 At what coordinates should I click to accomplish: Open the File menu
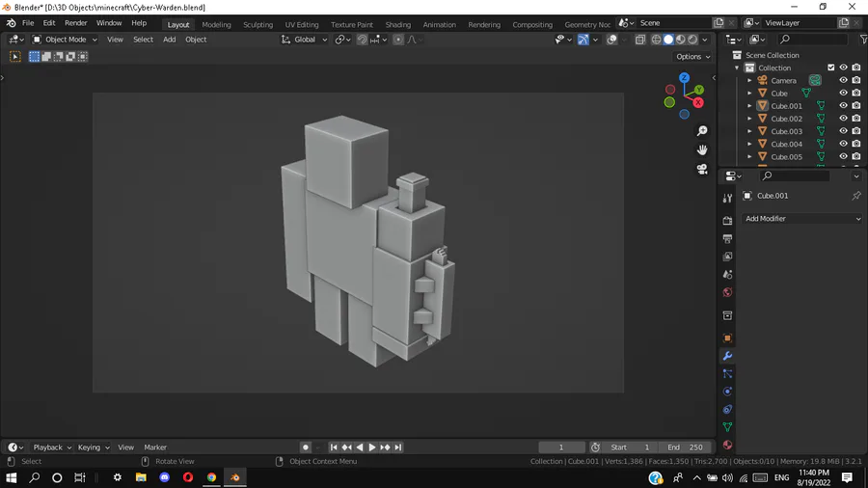point(28,23)
